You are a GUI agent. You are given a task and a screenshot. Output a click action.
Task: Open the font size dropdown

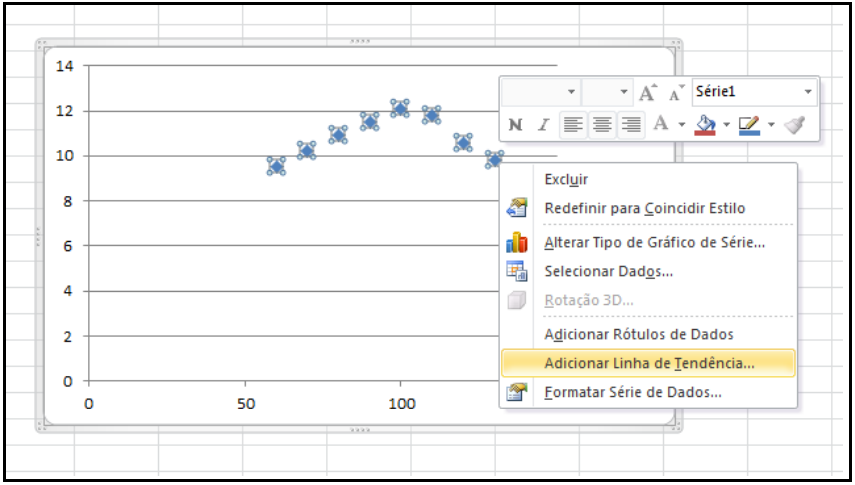624,93
